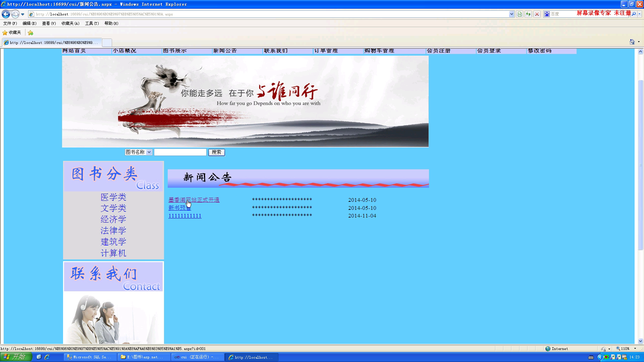Image resolution: width=644 pixels, height=362 pixels.
Task: Open 图书展示 navigation item
Action: [x=175, y=51]
